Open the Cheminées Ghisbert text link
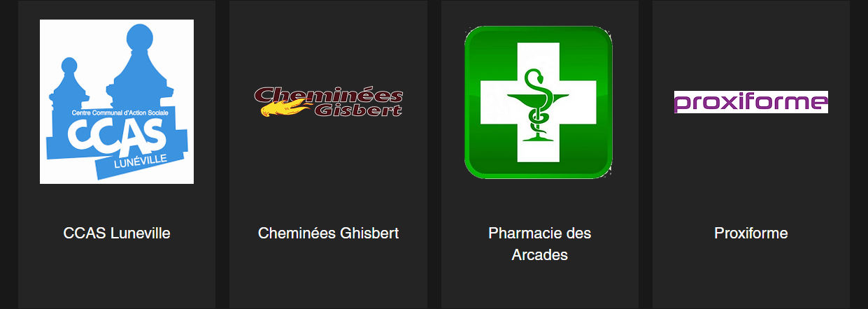Image resolution: width=868 pixels, height=309 pixels. pos(329,233)
